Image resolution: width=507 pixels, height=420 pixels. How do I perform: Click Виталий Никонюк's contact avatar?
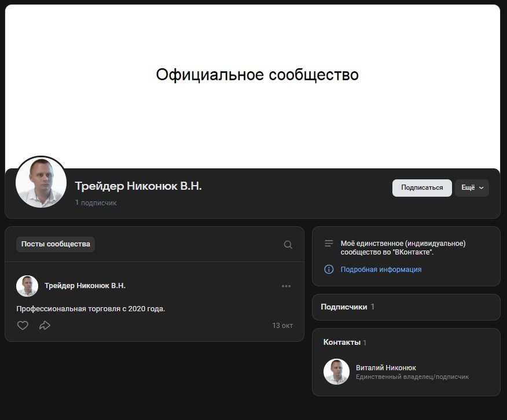click(336, 372)
